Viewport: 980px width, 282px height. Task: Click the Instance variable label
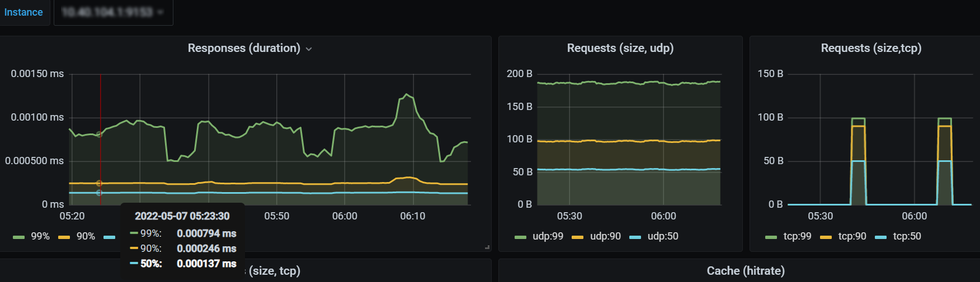click(x=23, y=12)
